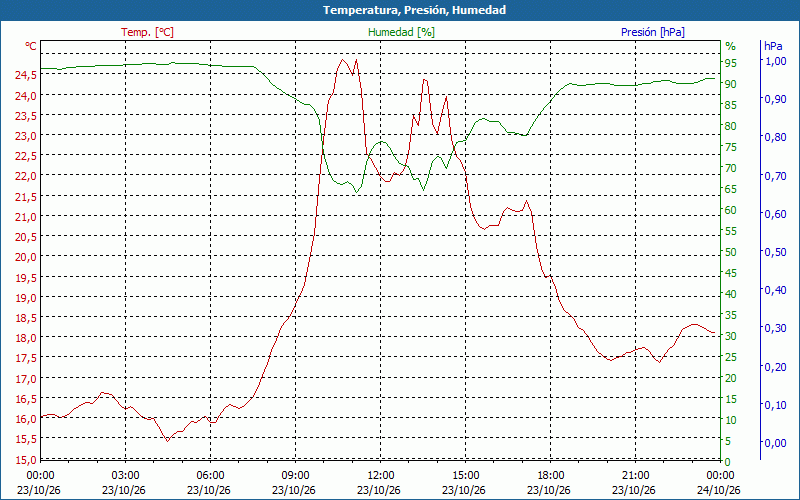Click the '21:00' time axis label
This screenshot has width=800, height=500.
click(635, 476)
